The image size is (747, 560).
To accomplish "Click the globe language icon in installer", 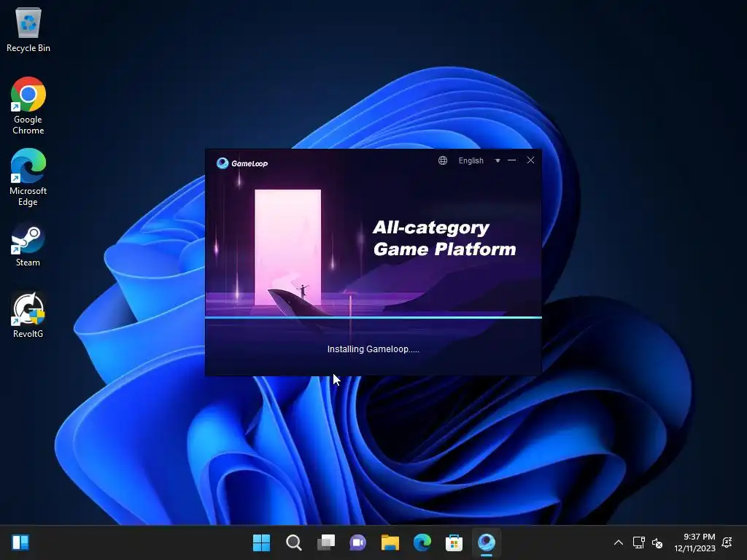I will coord(443,160).
